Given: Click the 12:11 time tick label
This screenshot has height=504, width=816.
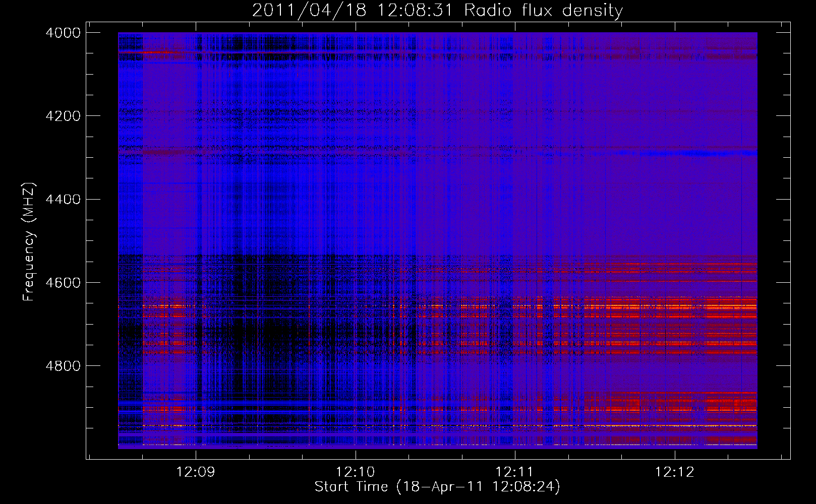Looking at the screenshot, I should (515, 472).
